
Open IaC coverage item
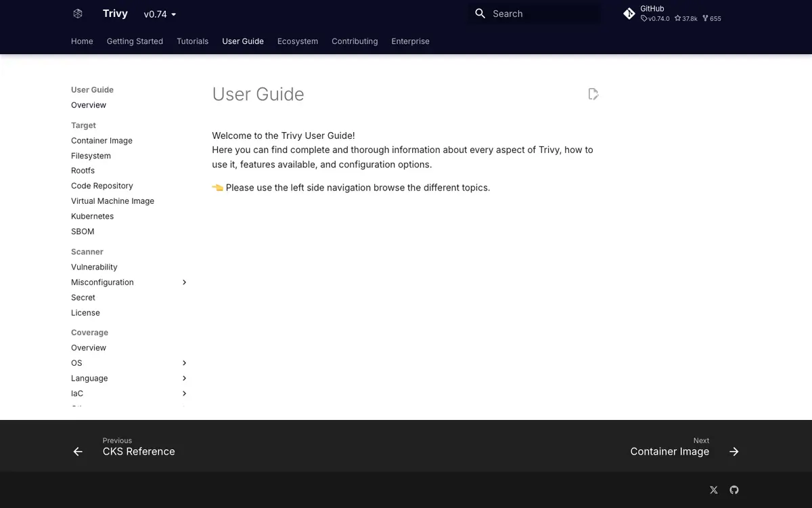click(x=77, y=394)
